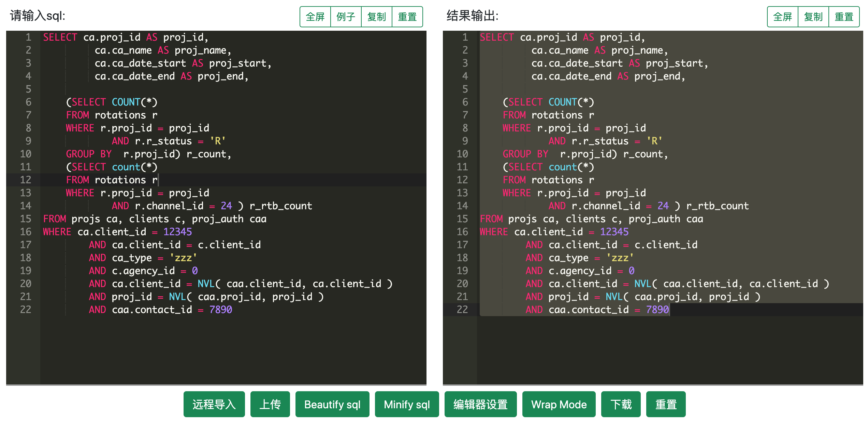
Task: Click the 远程导入 remote import button
Action: pos(214,404)
